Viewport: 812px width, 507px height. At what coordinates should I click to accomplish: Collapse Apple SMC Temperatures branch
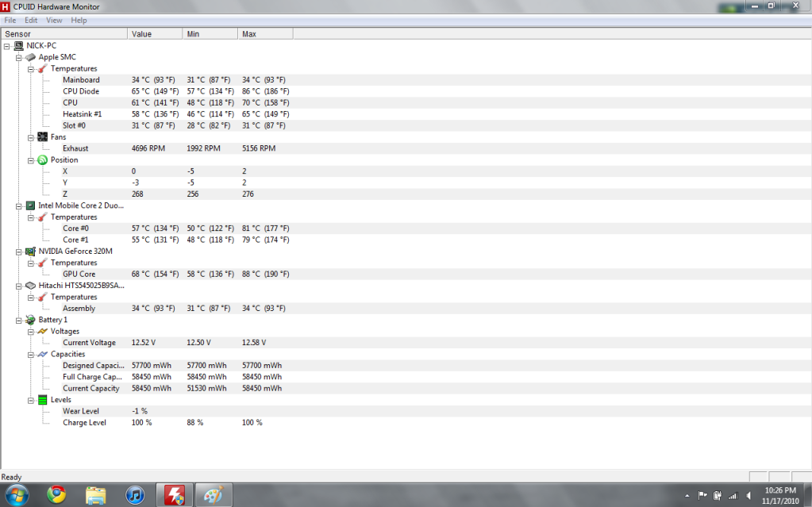point(30,69)
